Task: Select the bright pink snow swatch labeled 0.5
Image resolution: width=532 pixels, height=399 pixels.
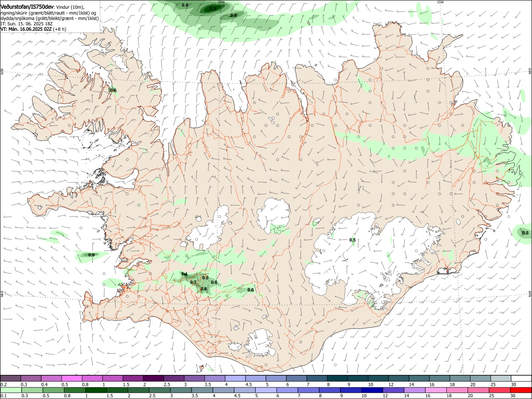Action: tap(72, 379)
